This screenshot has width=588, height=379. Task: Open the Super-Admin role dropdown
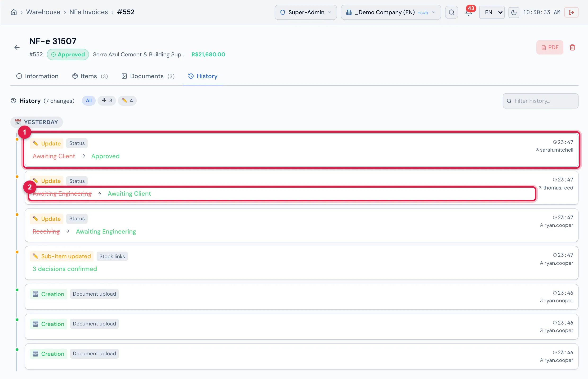tap(306, 12)
